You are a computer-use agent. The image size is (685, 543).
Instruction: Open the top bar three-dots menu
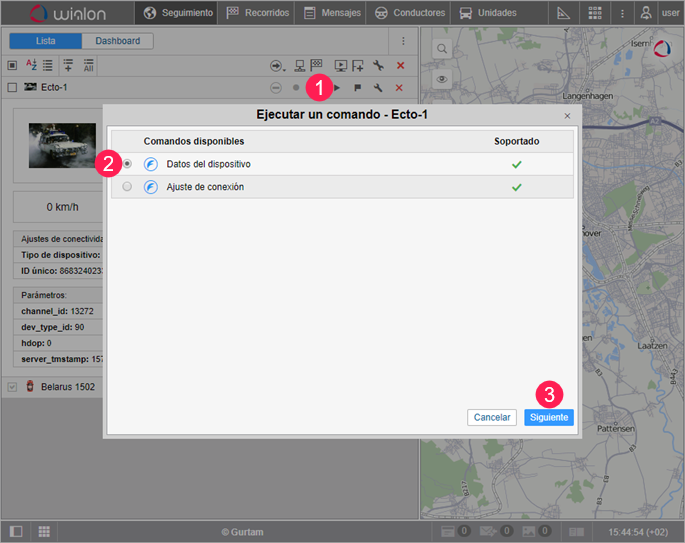623,13
